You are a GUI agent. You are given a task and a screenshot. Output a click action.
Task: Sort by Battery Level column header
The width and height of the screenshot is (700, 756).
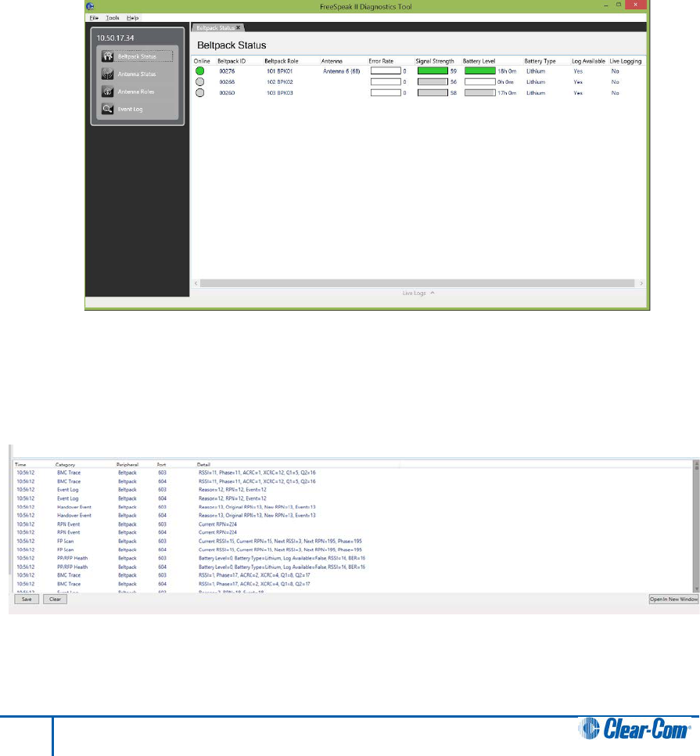click(479, 61)
